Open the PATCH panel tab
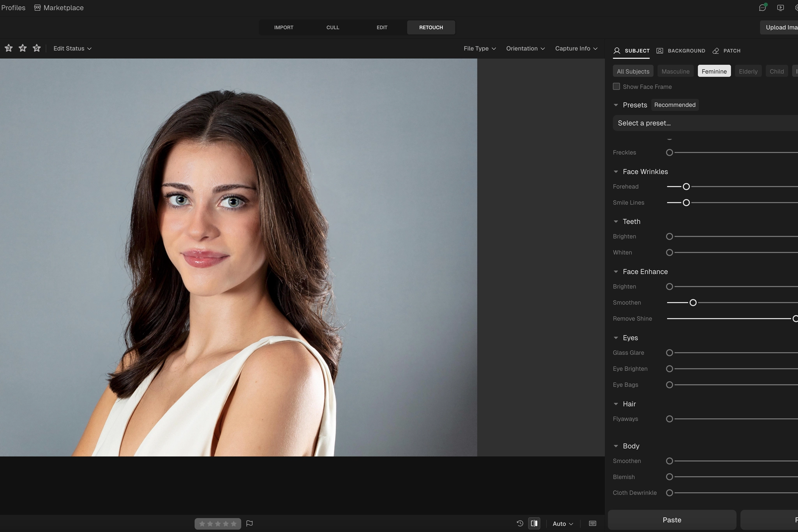This screenshot has height=532, width=798. [726, 51]
